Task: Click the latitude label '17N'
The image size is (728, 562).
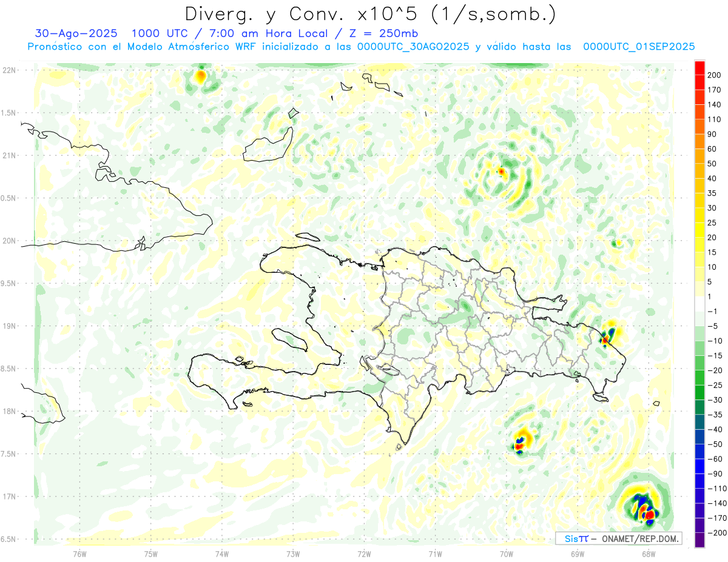Action: (x=9, y=497)
